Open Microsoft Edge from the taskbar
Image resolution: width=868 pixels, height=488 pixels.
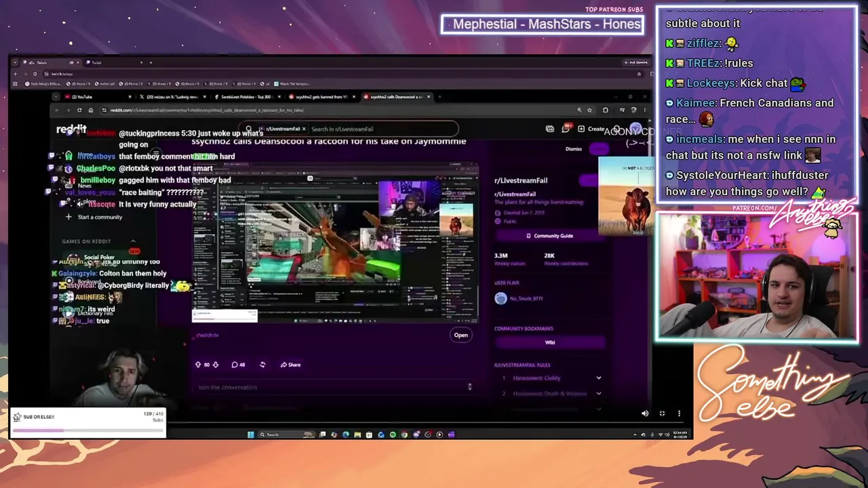(346, 434)
